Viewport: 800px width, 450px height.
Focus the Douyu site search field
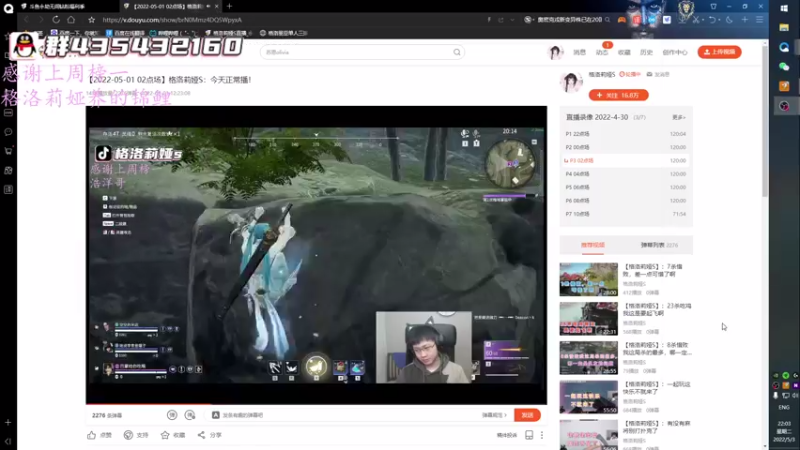(x=357, y=52)
